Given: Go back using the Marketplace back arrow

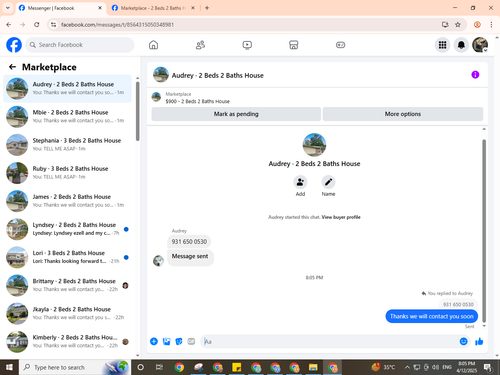Looking at the screenshot, I should point(12,67).
